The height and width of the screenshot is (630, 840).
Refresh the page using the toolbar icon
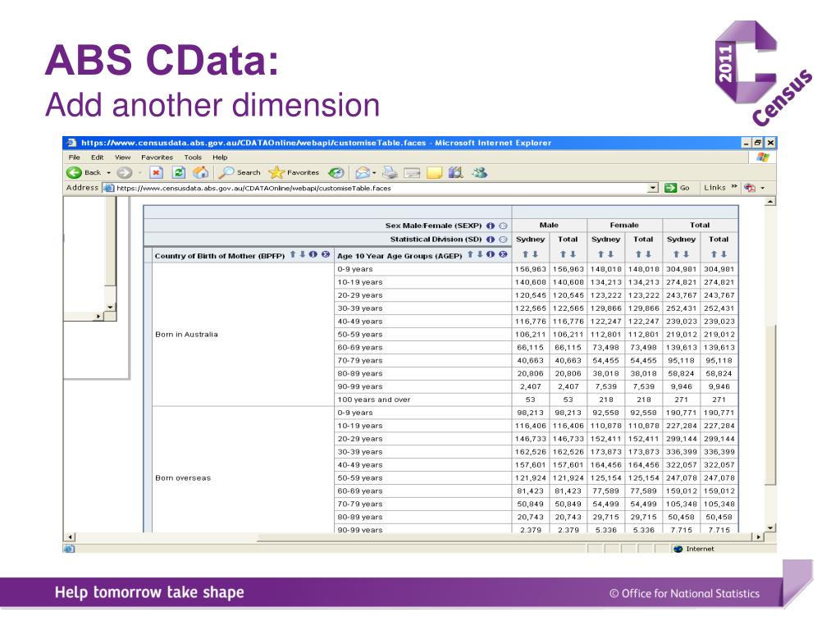click(x=178, y=172)
